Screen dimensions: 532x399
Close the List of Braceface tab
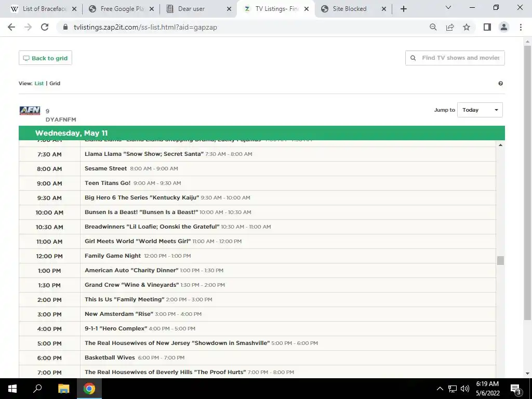[x=74, y=9]
